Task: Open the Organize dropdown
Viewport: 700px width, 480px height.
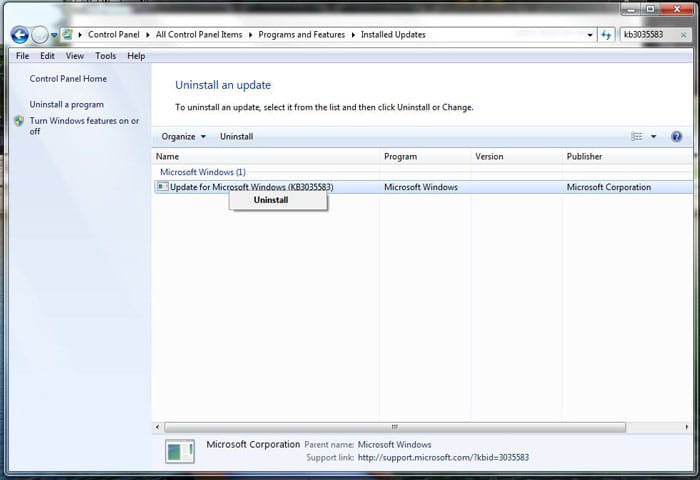Action: click(183, 137)
